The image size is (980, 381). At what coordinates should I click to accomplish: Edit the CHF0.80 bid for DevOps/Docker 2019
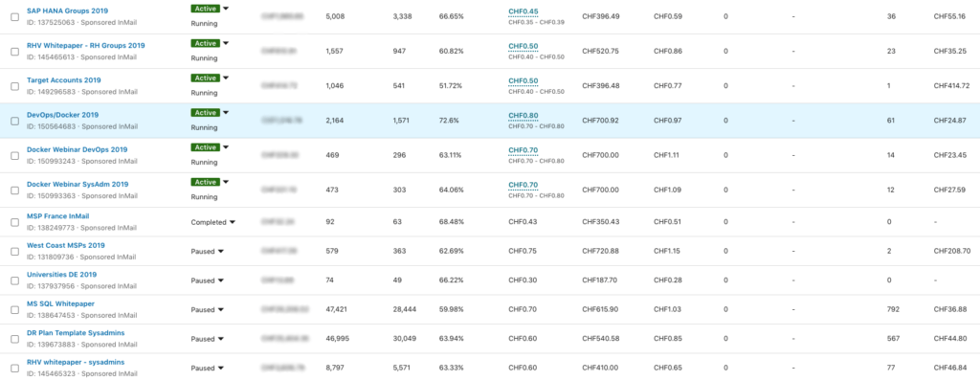click(523, 116)
